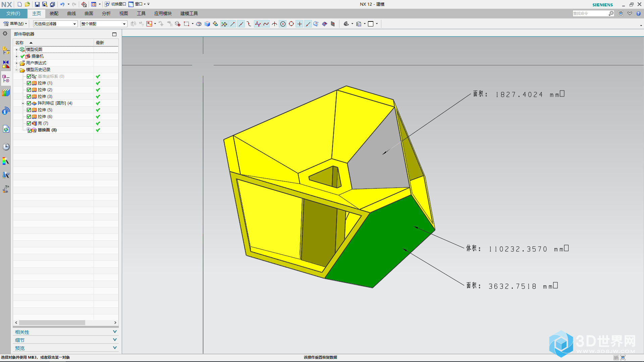Click the 名称 column header

[x=53, y=43]
